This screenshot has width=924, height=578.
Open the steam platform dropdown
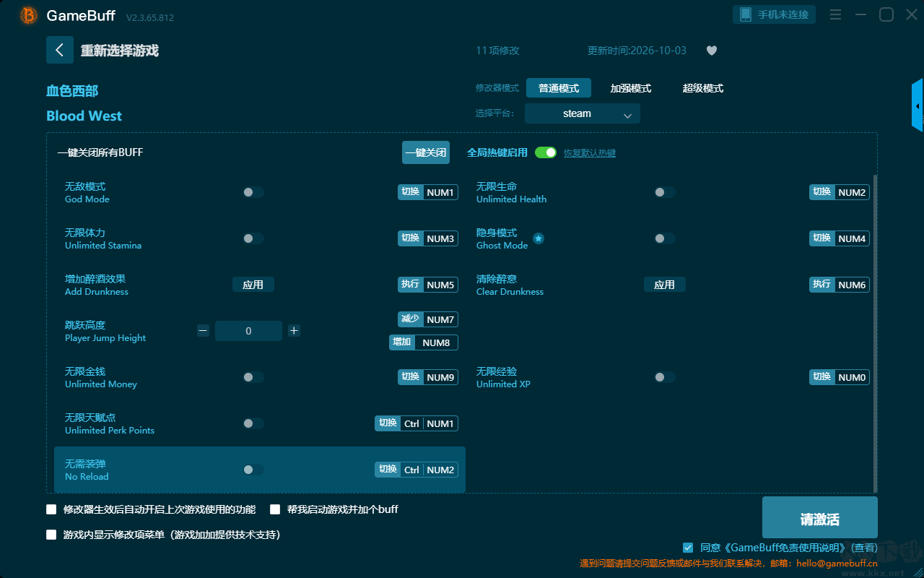[583, 113]
